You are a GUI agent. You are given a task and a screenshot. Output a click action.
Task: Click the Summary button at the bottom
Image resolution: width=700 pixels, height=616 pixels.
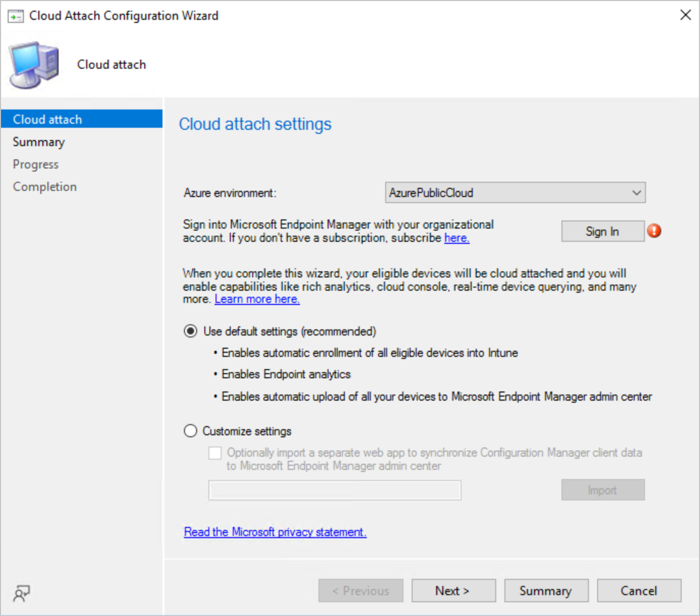[546, 591]
